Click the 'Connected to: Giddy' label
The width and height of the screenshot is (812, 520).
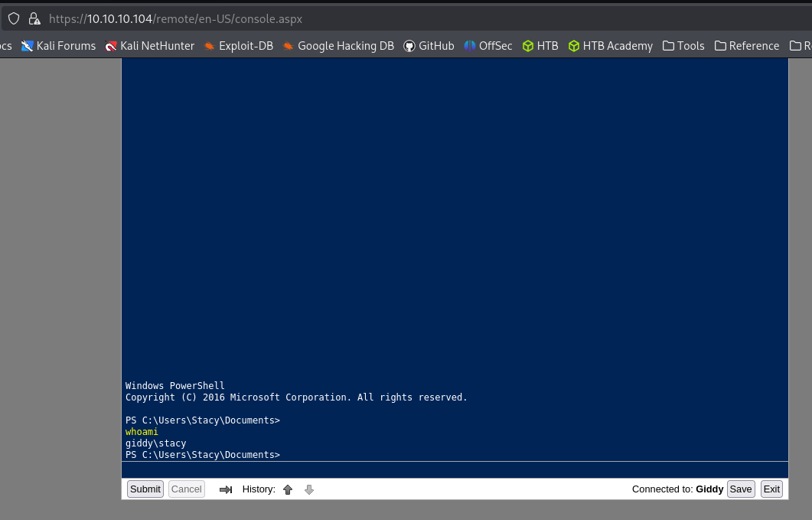click(677, 489)
